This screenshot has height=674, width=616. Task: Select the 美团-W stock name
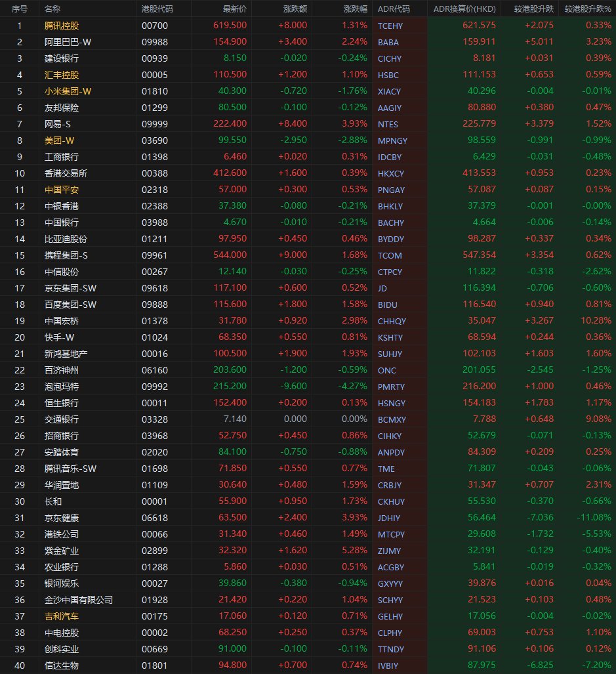click(59, 140)
